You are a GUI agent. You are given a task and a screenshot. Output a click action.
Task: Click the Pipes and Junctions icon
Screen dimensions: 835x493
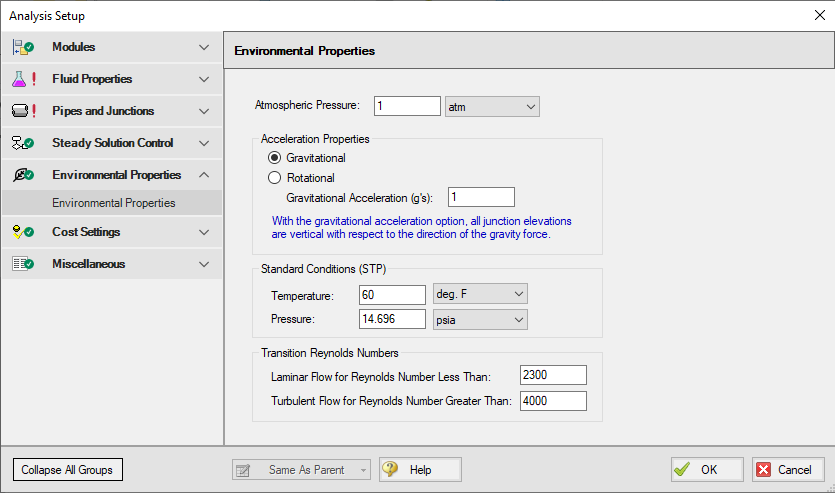tap(23, 111)
